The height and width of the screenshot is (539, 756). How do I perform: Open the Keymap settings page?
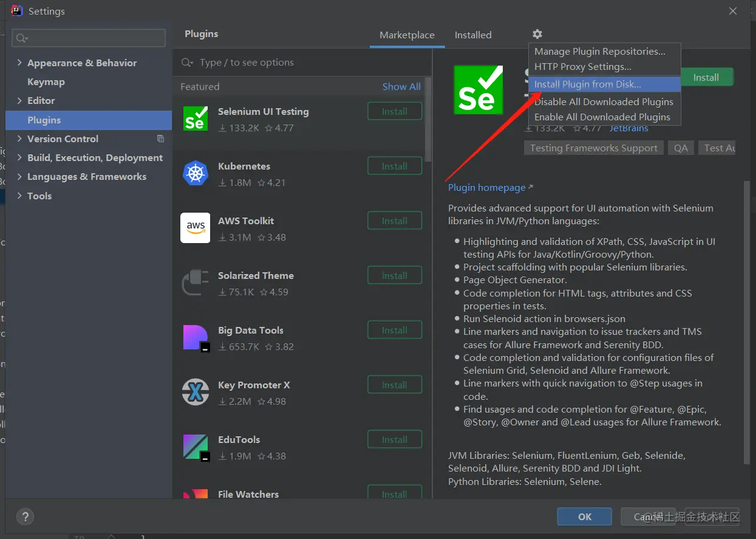(x=46, y=81)
